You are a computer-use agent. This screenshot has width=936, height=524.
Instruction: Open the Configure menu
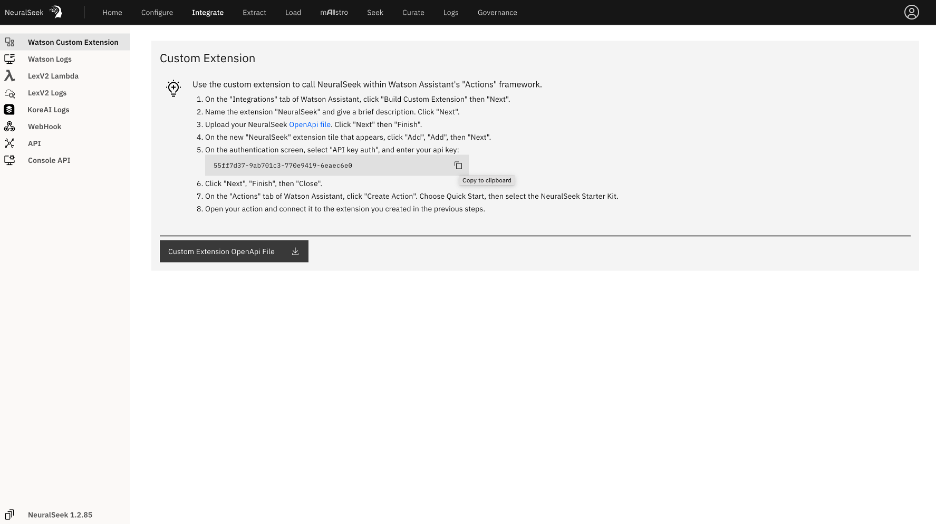tap(157, 13)
